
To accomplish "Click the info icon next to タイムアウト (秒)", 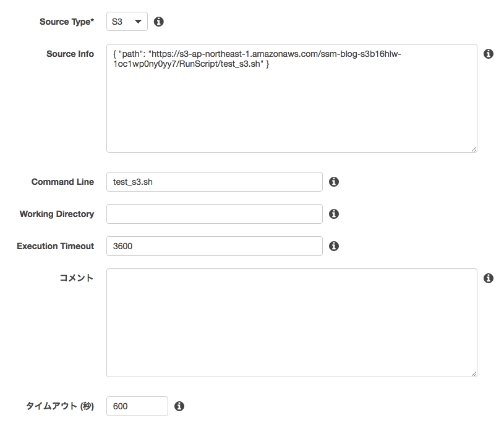I will [x=179, y=406].
